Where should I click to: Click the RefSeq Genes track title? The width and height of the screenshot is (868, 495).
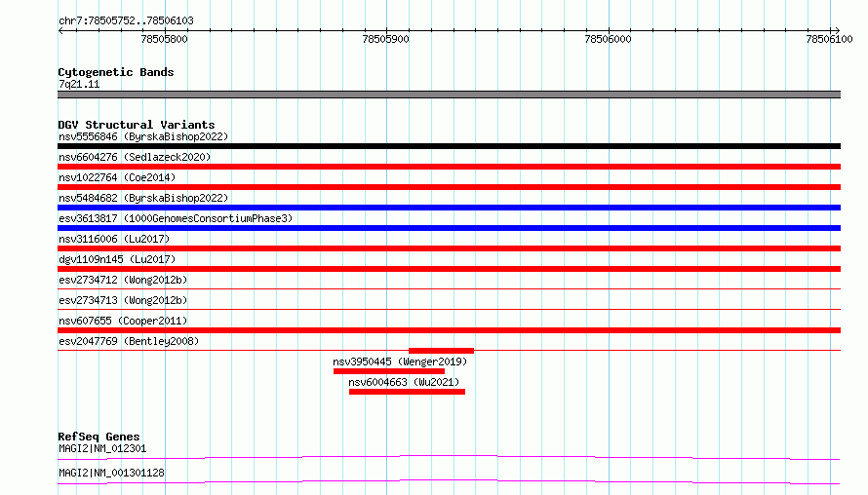pyautogui.click(x=99, y=437)
